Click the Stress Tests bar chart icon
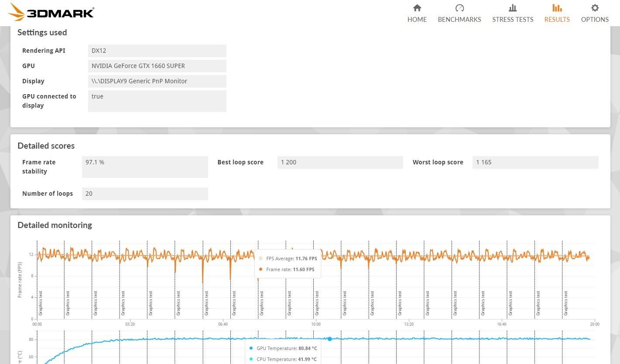 tap(513, 8)
